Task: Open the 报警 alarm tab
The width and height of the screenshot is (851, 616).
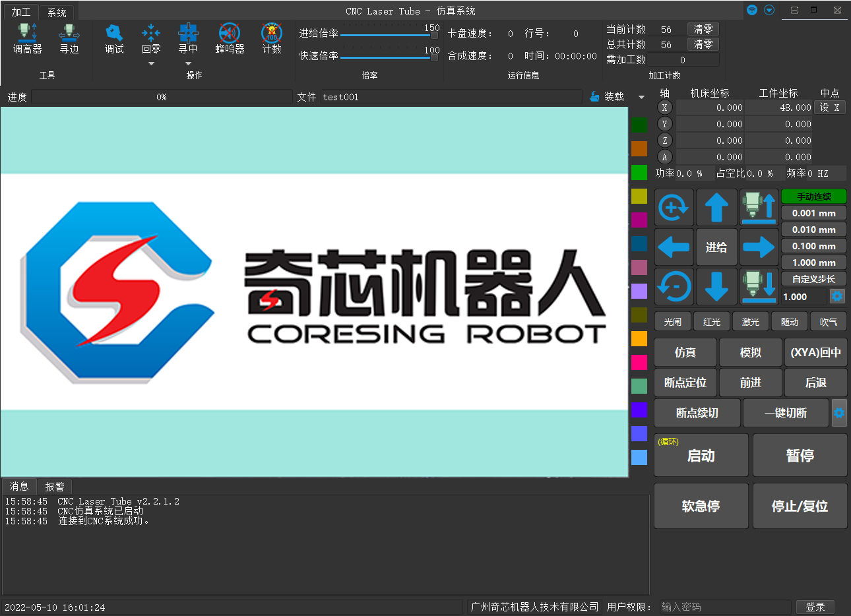Action: 54,487
